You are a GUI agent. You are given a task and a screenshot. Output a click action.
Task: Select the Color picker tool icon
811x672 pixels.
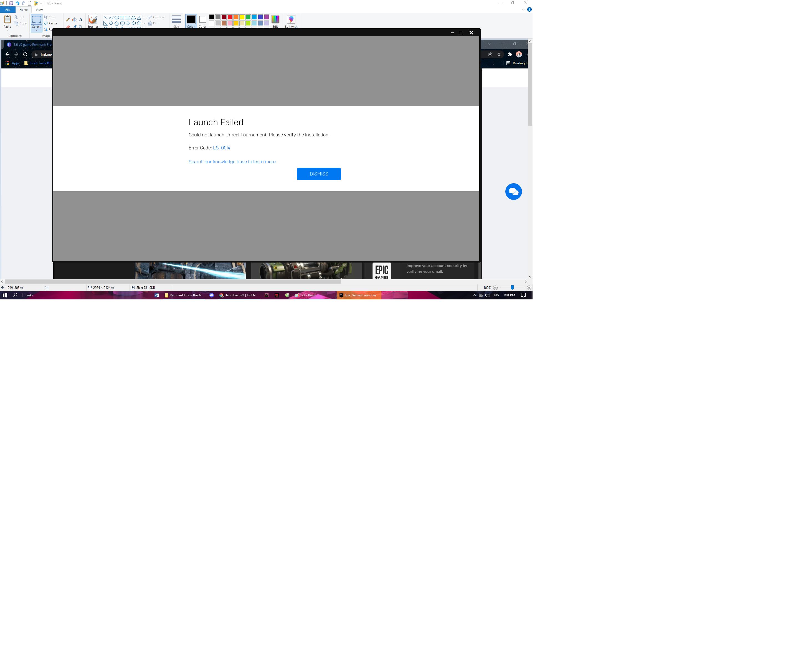click(x=76, y=25)
